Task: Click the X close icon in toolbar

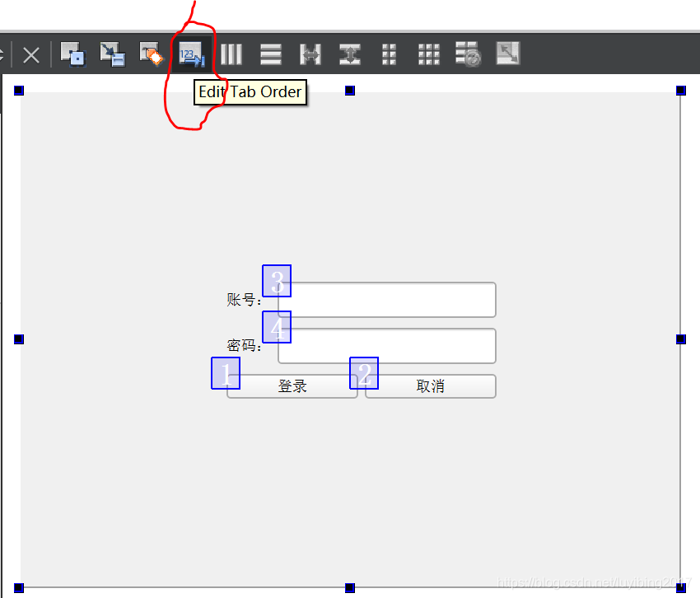Action: click(31, 56)
